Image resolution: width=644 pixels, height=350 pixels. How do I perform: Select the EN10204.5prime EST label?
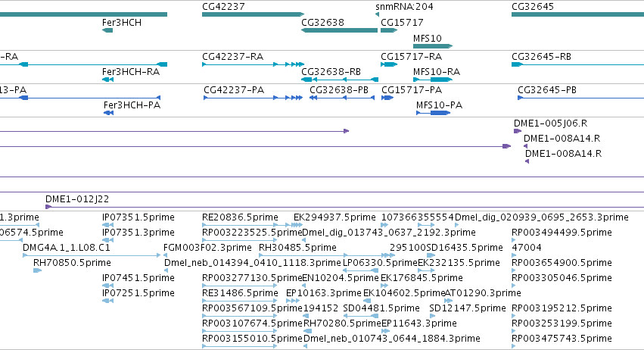pos(340,278)
